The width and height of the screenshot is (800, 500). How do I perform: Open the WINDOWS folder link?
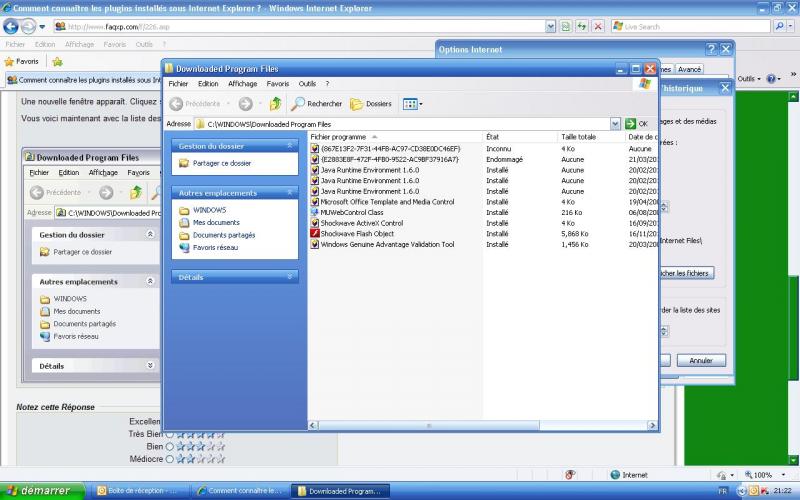tap(209, 210)
